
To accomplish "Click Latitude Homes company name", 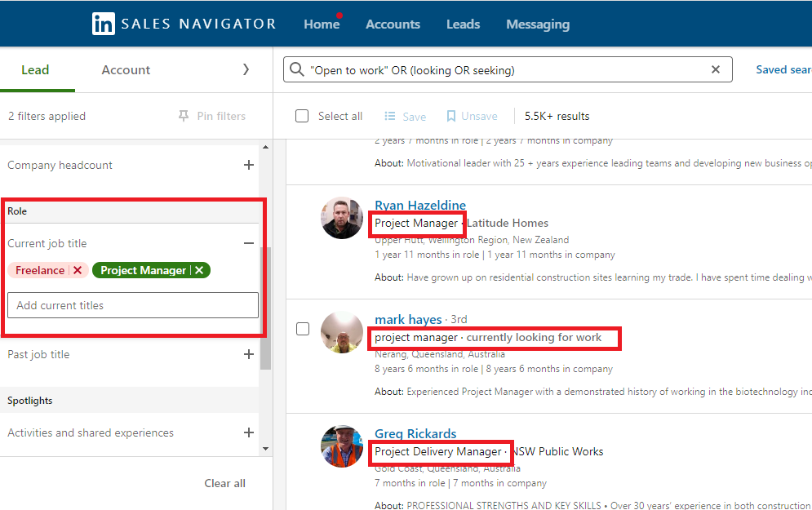I will coord(508,223).
